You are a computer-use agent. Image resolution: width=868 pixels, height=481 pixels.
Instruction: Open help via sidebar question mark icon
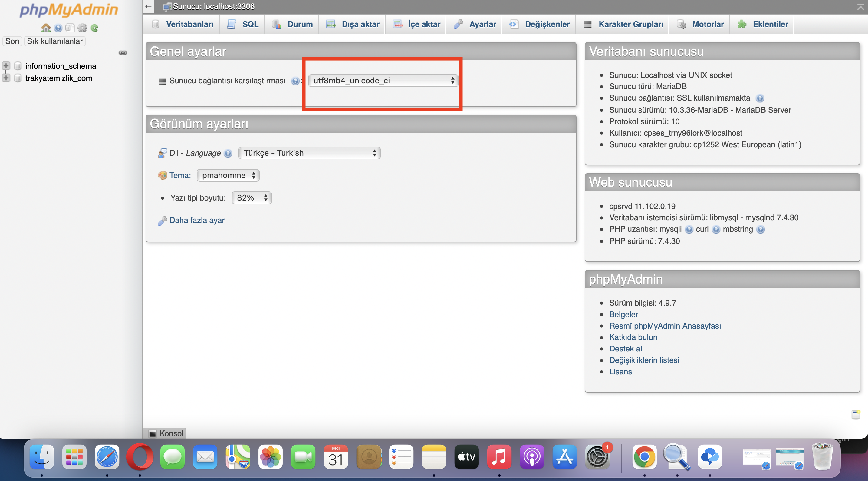click(x=58, y=28)
